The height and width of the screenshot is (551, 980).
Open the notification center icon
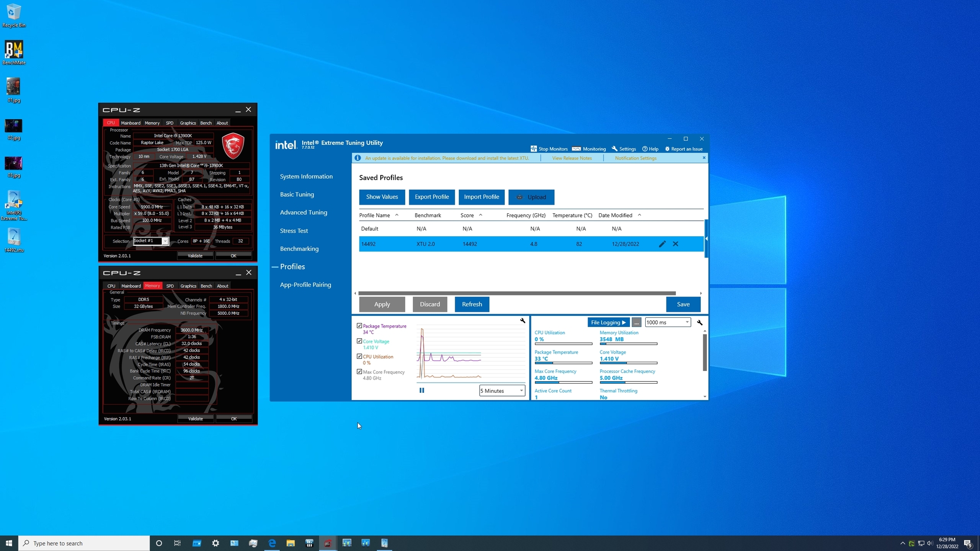968,543
